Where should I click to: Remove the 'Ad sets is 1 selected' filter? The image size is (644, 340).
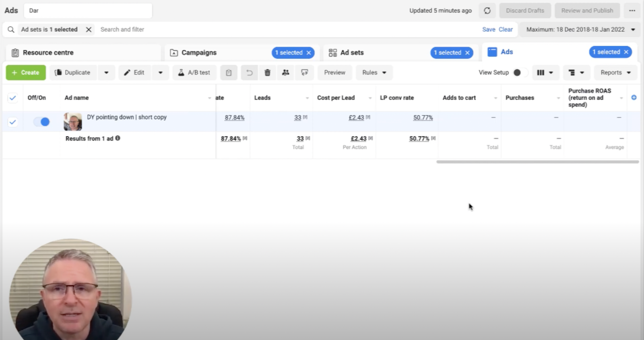point(89,29)
